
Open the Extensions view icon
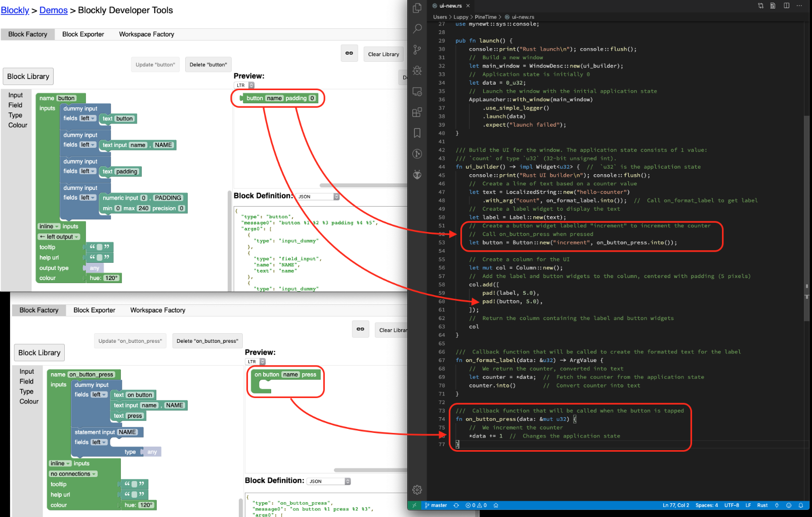(417, 112)
